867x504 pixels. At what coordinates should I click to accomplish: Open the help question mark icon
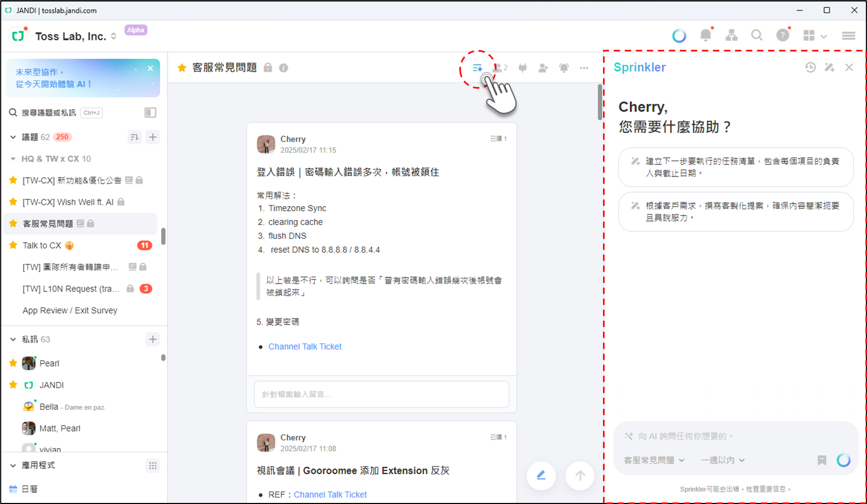(783, 35)
